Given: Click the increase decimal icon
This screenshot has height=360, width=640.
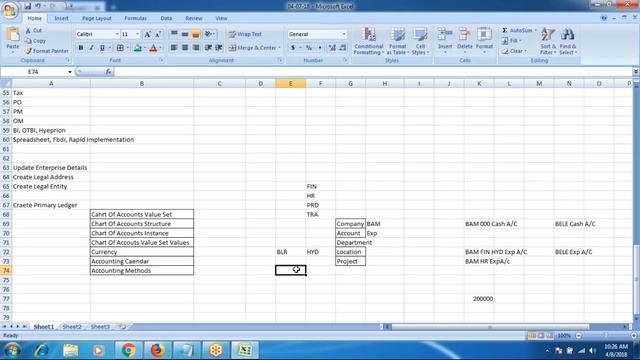Looking at the screenshot, I should [x=332, y=48].
